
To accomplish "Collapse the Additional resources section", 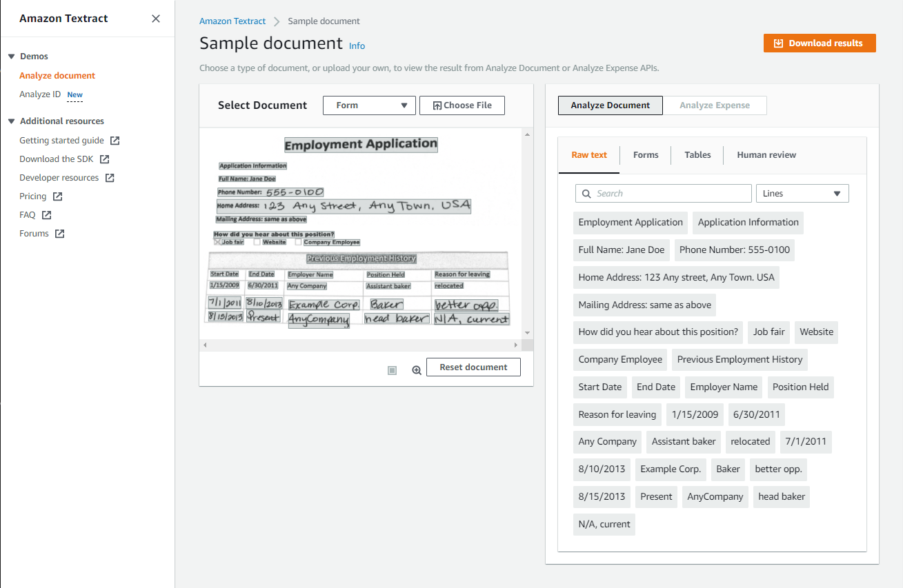I will (12, 121).
